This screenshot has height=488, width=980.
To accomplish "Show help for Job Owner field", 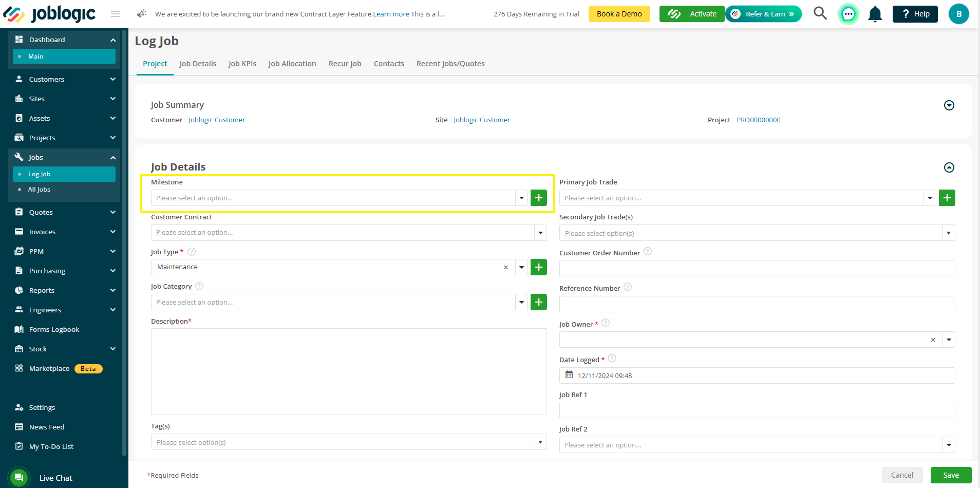I will [x=606, y=323].
